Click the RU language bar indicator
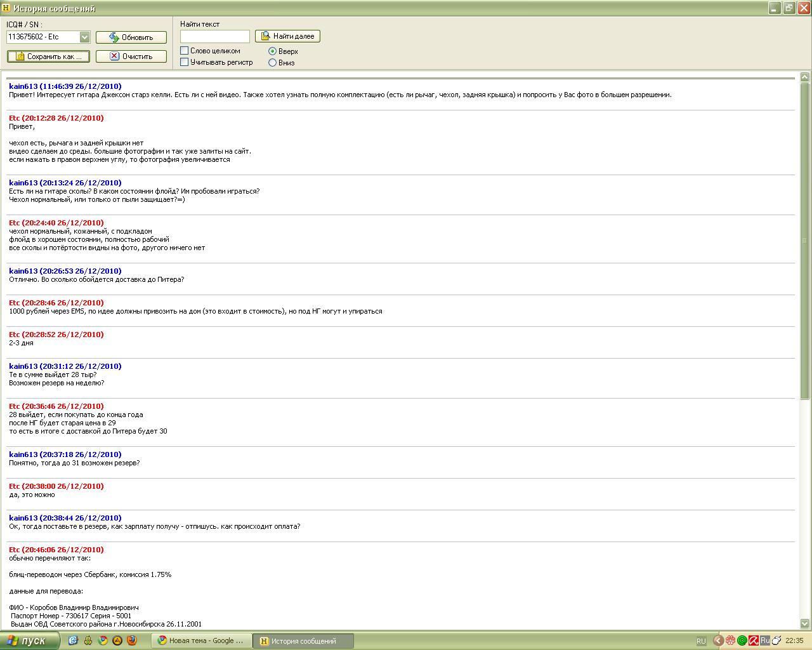 701,641
